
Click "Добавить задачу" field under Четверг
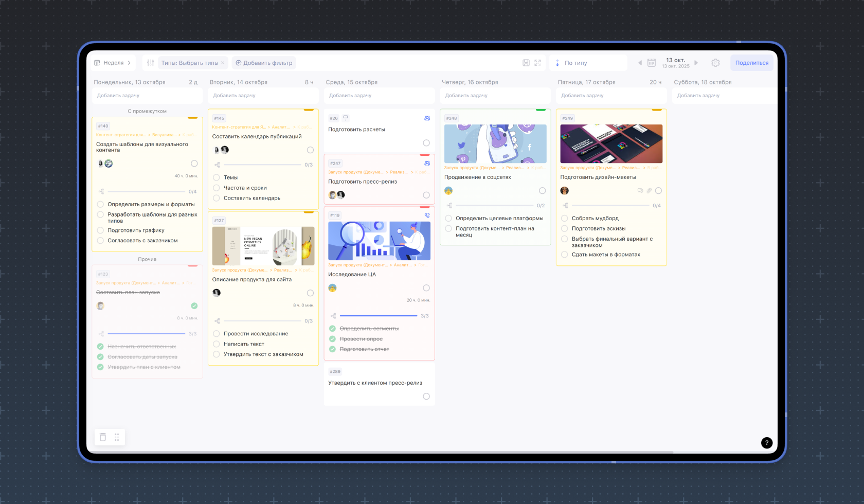[x=495, y=96]
